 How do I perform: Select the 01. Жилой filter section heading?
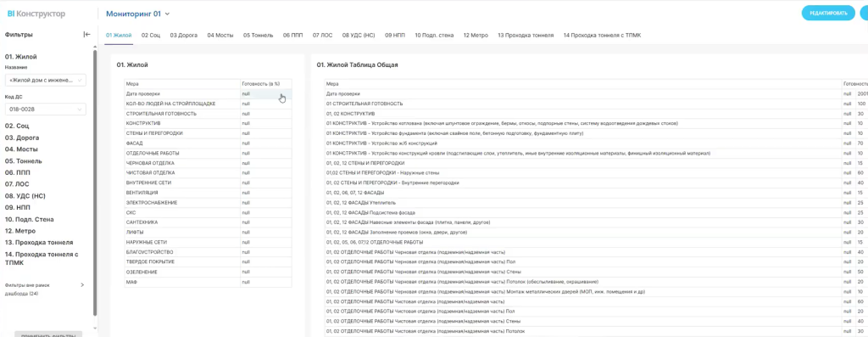pos(21,57)
